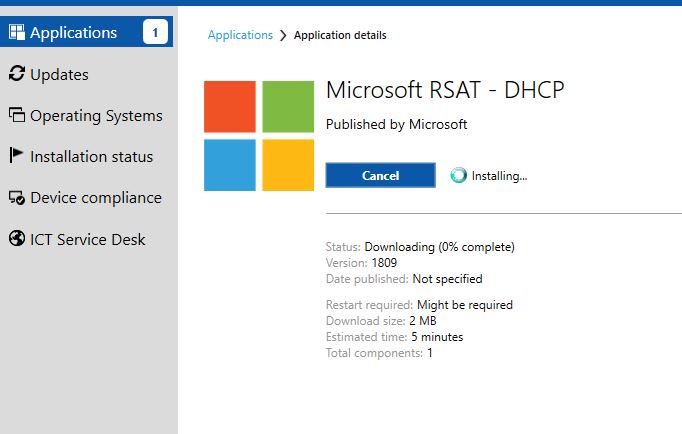Open the Updates sidebar section
This screenshot has height=434, width=682.
[x=59, y=74]
